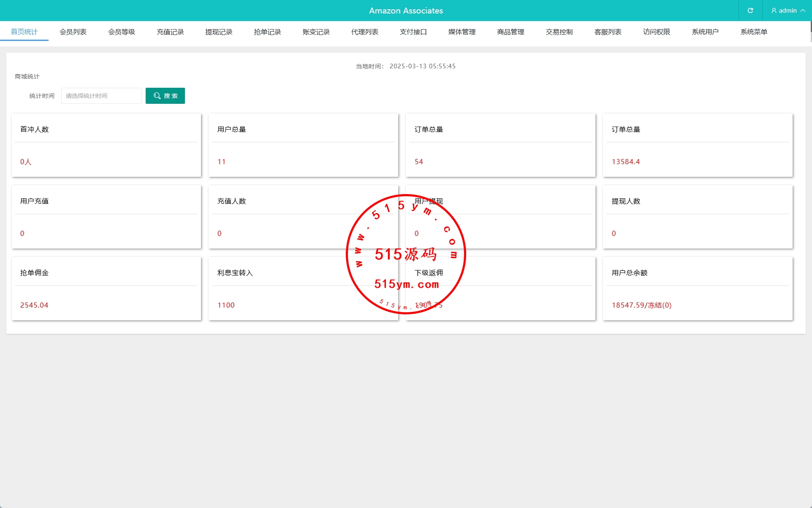Click the refresh icon in header
The height and width of the screenshot is (508, 812).
[750, 11]
